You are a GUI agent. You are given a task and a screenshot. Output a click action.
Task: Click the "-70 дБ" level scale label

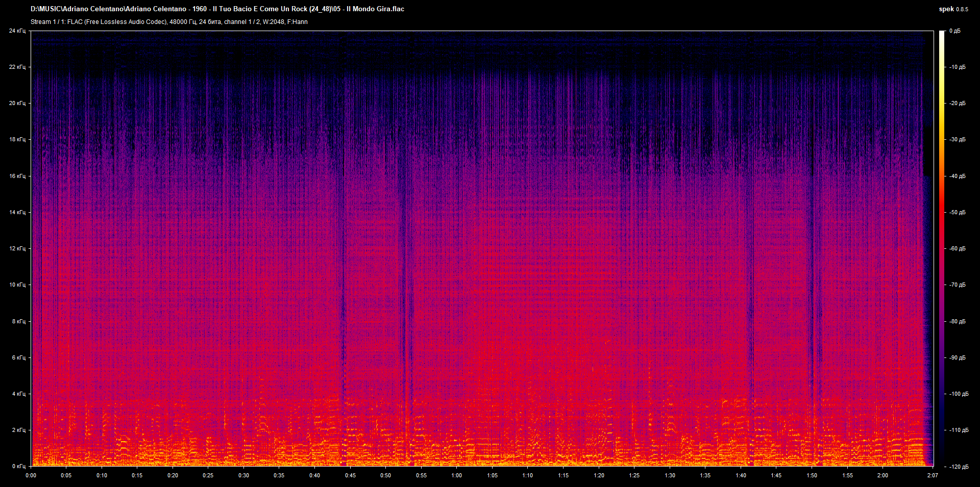click(x=957, y=285)
